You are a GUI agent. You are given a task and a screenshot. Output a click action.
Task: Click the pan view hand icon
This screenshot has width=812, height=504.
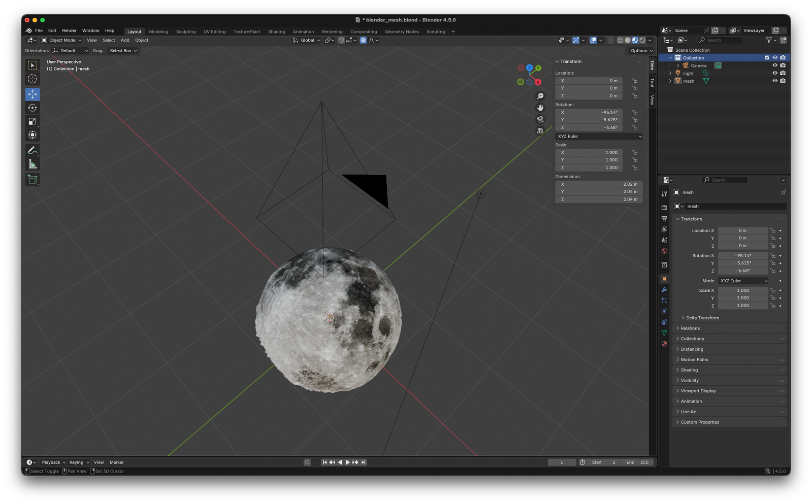coord(540,108)
